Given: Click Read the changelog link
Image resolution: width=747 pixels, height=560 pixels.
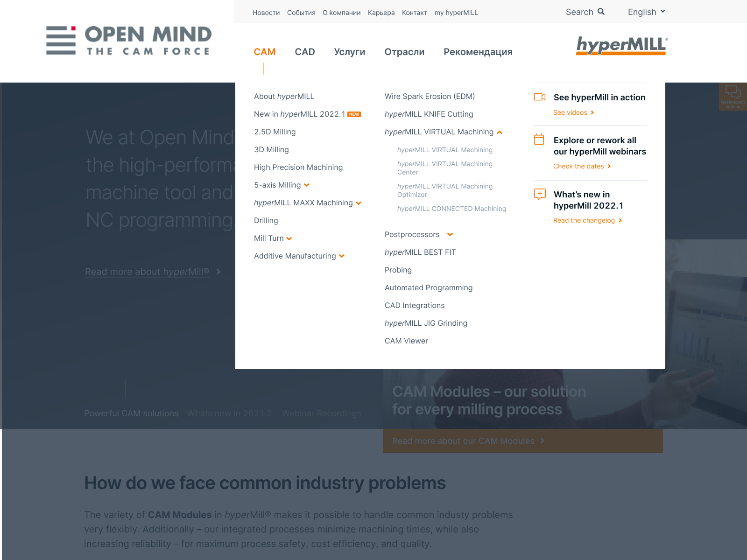Looking at the screenshot, I should (x=588, y=220).
